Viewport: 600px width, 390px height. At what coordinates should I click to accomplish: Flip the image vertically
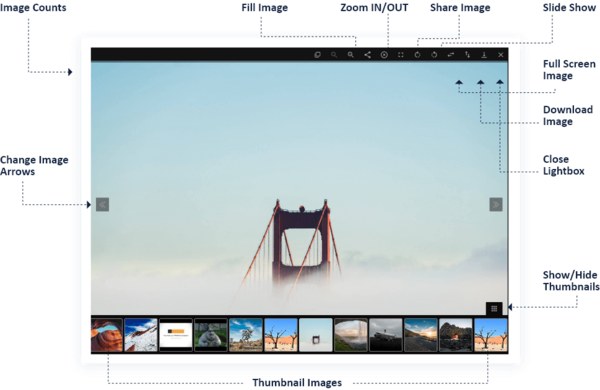click(x=467, y=55)
